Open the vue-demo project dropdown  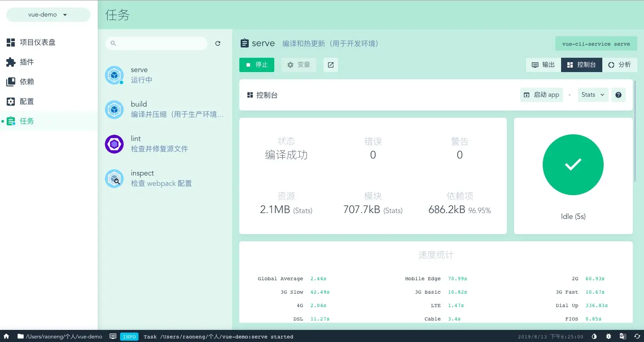(x=48, y=15)
